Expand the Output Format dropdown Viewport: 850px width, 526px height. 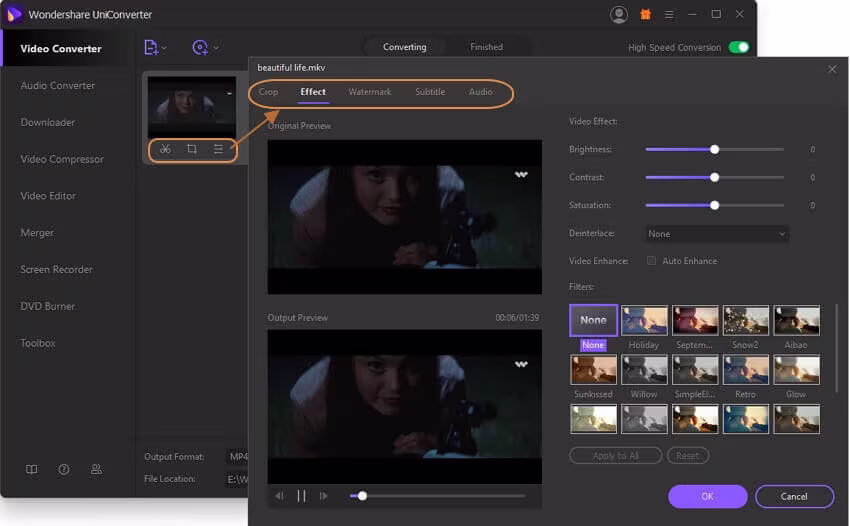237,457
